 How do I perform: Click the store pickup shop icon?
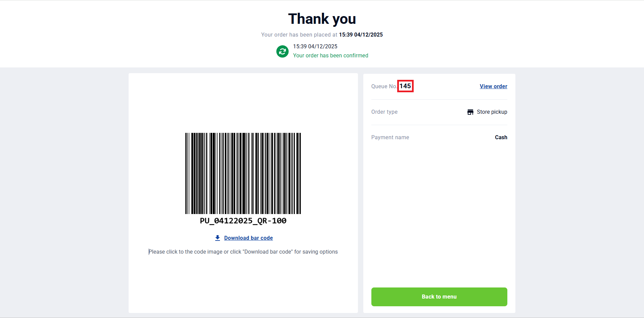coord(470,112)
